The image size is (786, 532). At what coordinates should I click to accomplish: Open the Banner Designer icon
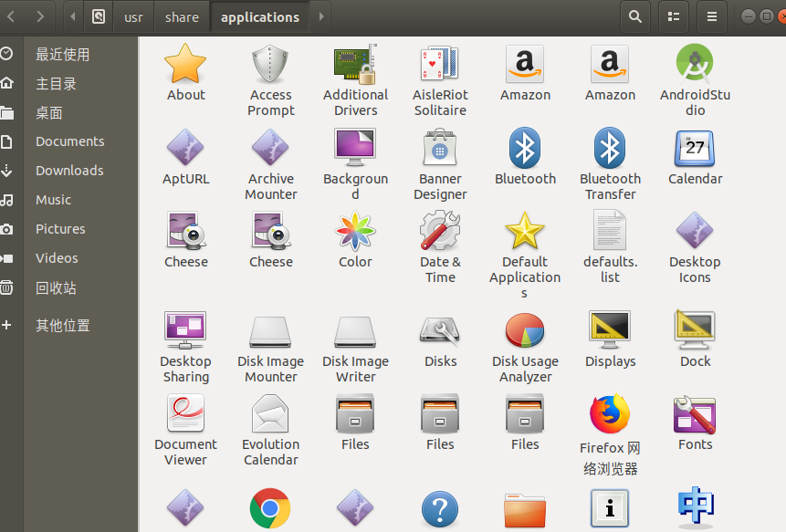coord(440,149)
